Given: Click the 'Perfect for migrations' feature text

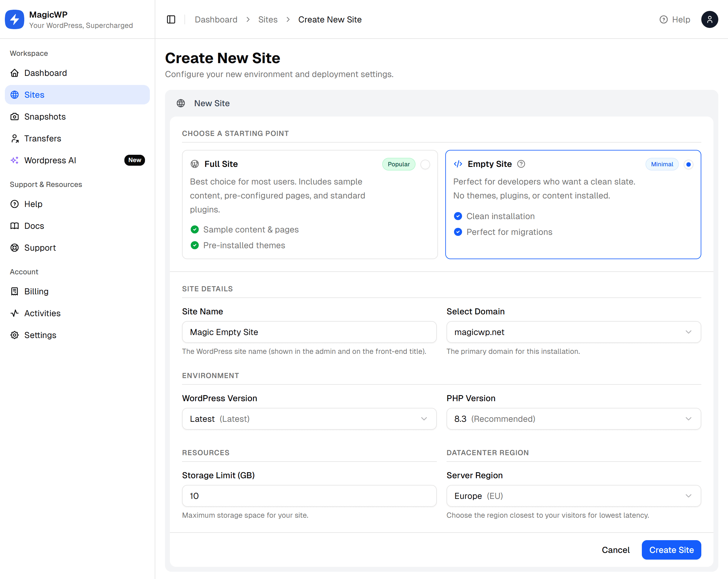Looking at the screenshot, I should coord(509,232).
